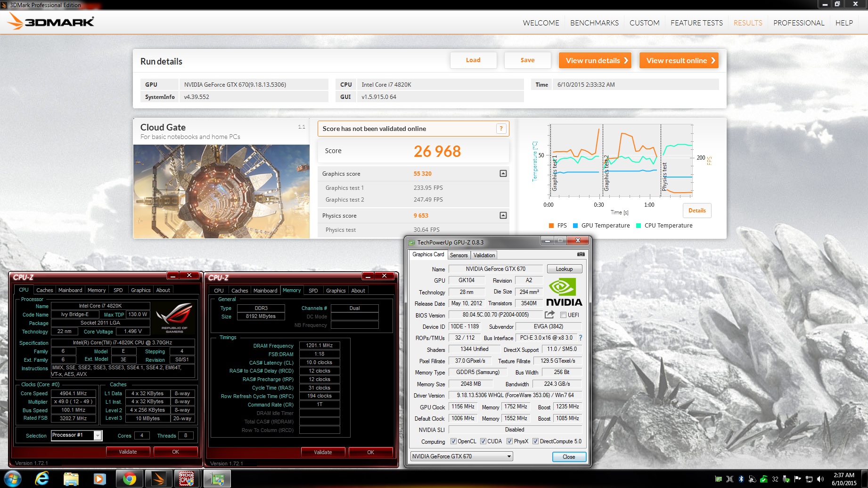868x488 pixels.
Task: Open Windows Media Player from taskbar
Action: click(x=99, y=479)
